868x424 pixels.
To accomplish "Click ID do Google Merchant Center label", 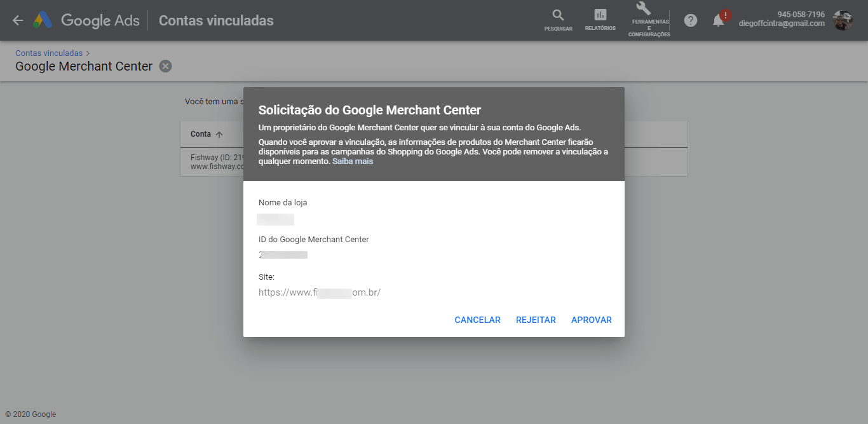I will pyautogui.click(x=314, y=240).
